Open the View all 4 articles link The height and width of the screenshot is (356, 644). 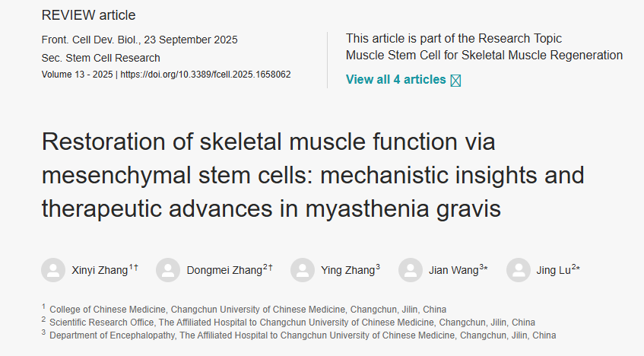[x=395, y=79]
